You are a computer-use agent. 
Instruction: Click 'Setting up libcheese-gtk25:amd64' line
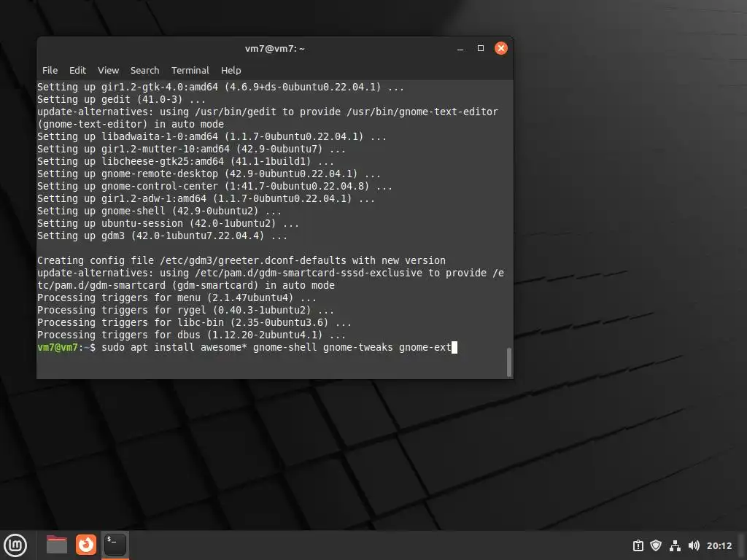pyautogui.click(x=186, y=161)
